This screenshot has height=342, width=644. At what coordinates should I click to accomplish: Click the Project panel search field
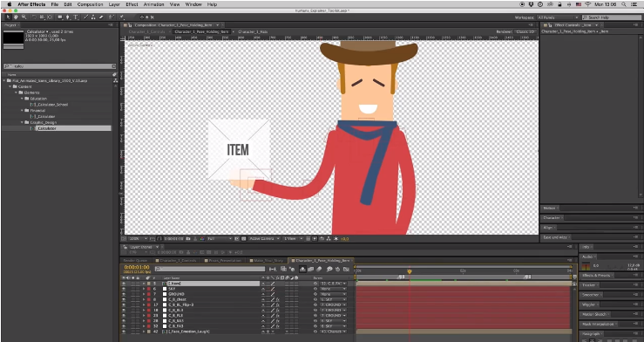(60, 66)
